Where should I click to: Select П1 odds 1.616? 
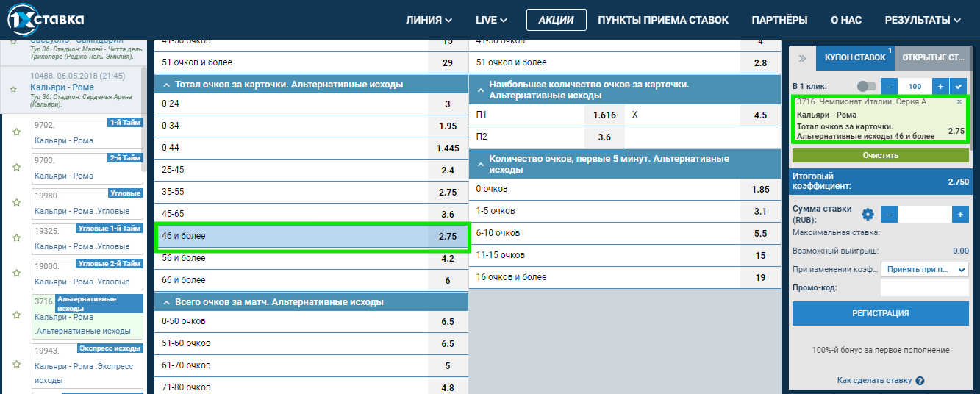tap(604, 115)
